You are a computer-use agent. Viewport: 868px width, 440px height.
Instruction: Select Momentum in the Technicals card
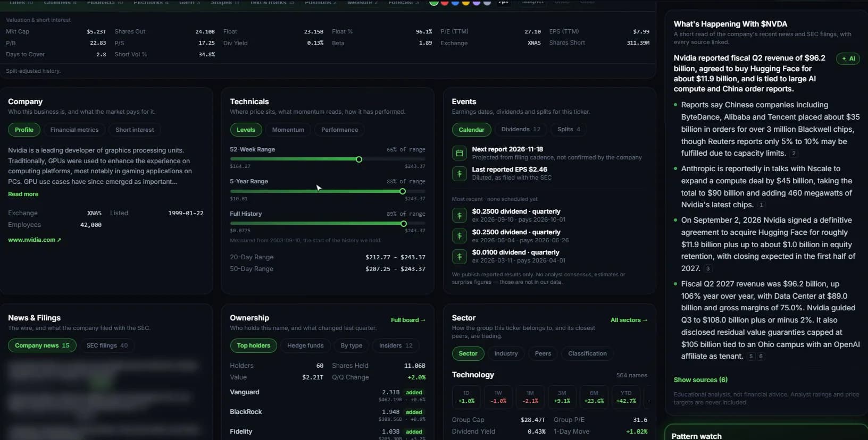288,130
